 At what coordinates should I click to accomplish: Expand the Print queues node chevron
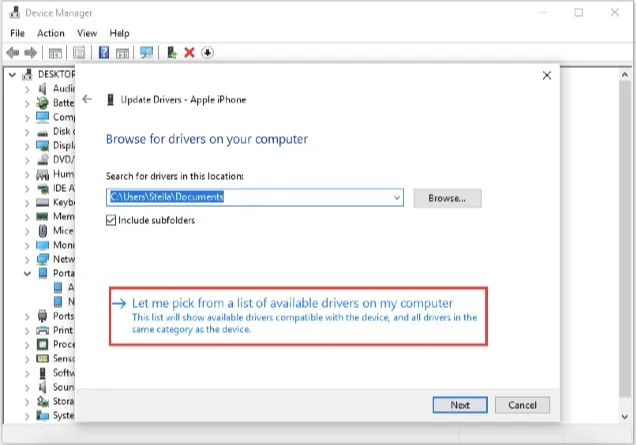(27, 331)
